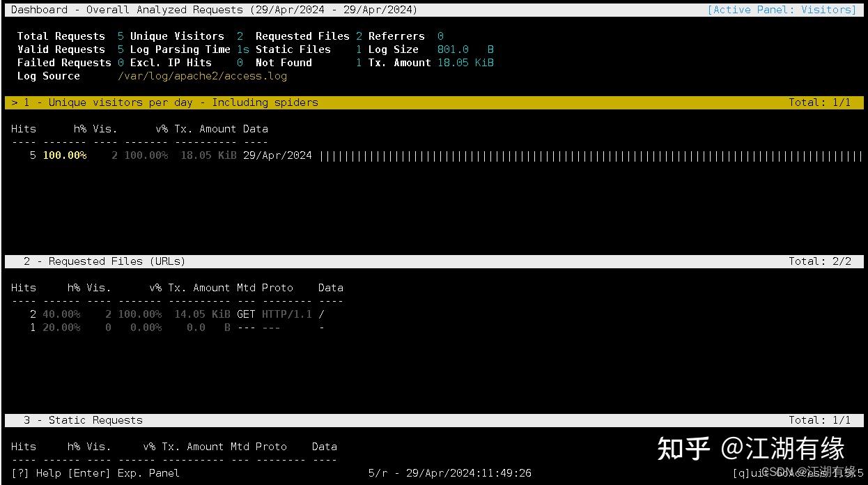Screen dimensions: 868x485
Task: Collapse the Requested Files panel number 2
Action: pyautogui.click(x=26, y=261)
